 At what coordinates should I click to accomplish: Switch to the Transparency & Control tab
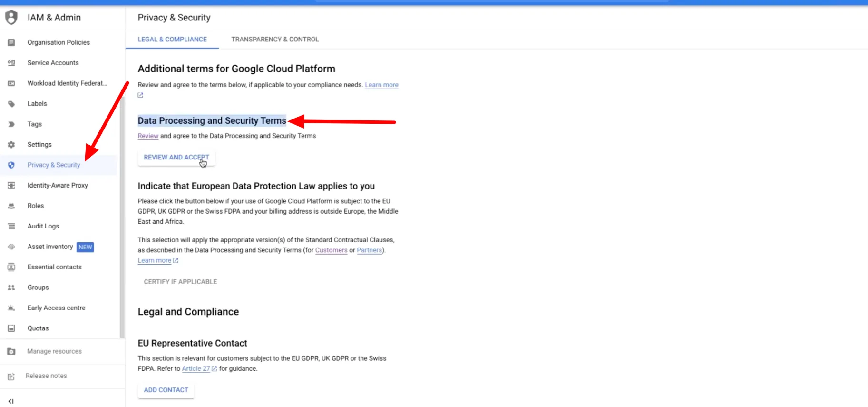click(275, 40)
